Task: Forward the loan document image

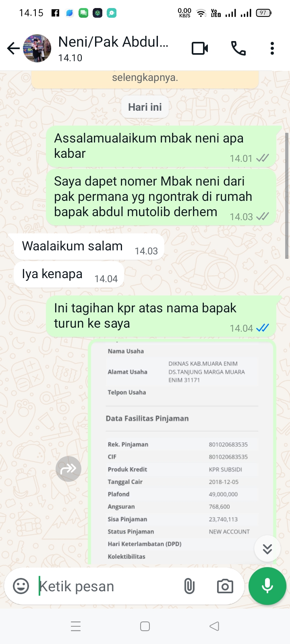Action: point(68,469)
